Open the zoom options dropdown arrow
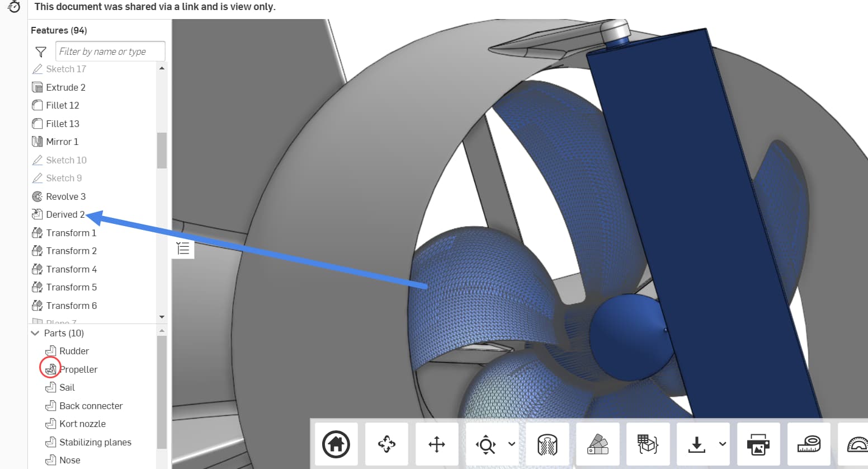The width and height of the screenshot is (868, 469). [510, 444]
